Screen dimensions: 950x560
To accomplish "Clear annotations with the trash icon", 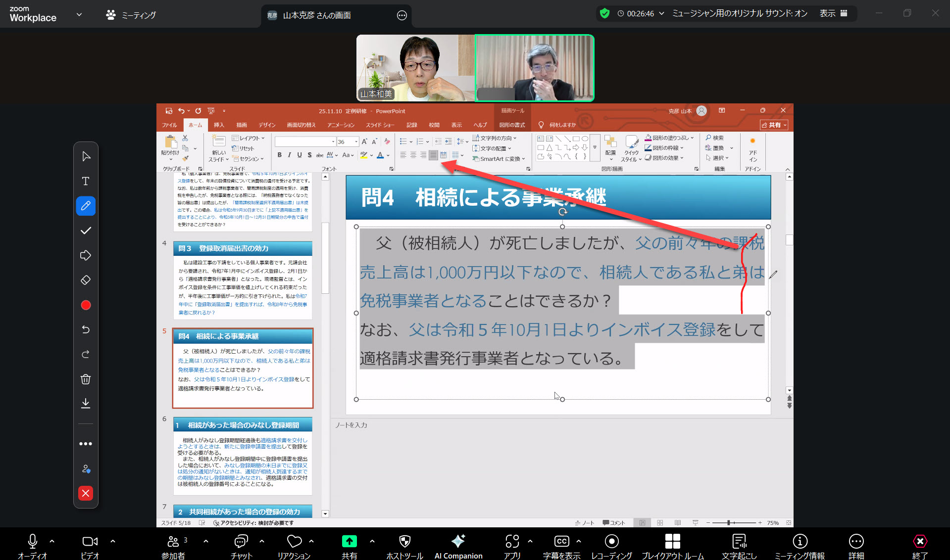I will [x=86, y=379].
